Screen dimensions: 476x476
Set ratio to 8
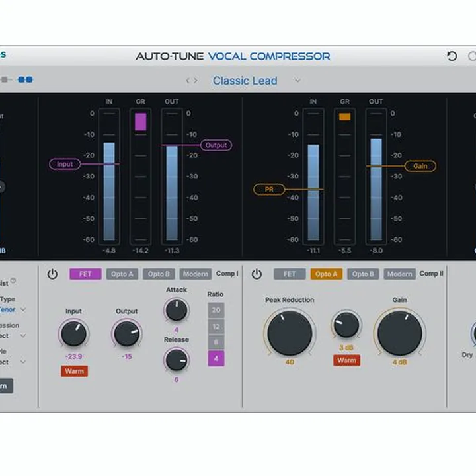(216, 342)
